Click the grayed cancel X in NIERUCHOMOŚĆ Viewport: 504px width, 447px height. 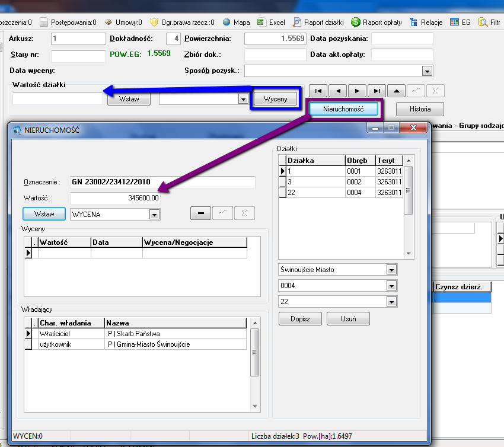coord(245,213)
